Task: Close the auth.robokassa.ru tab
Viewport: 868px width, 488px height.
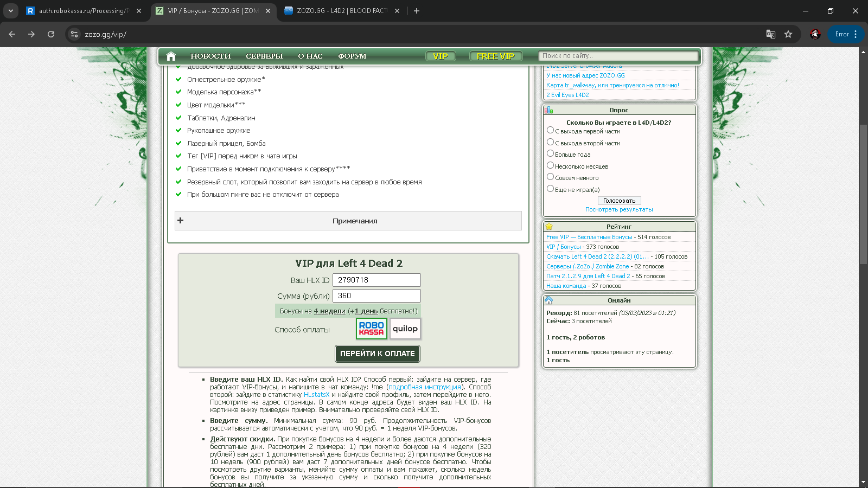Action: pyautogui.click(x=139, y=11)
